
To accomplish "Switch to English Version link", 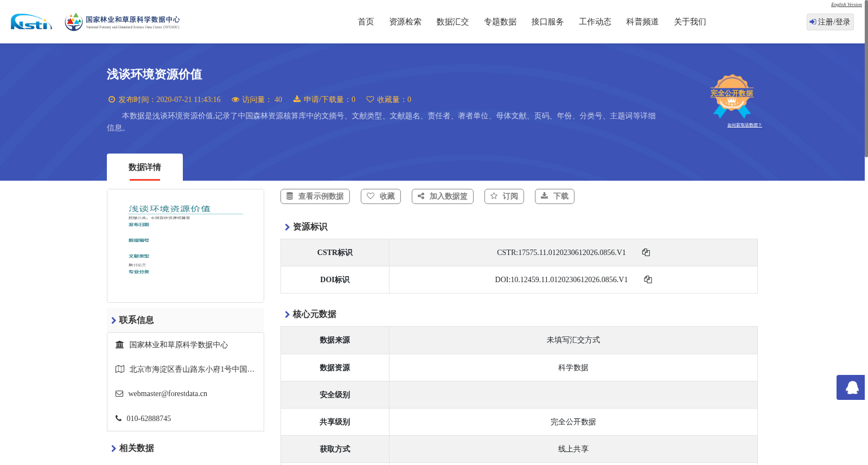I will pyautogui.click(x=846, y=4).
